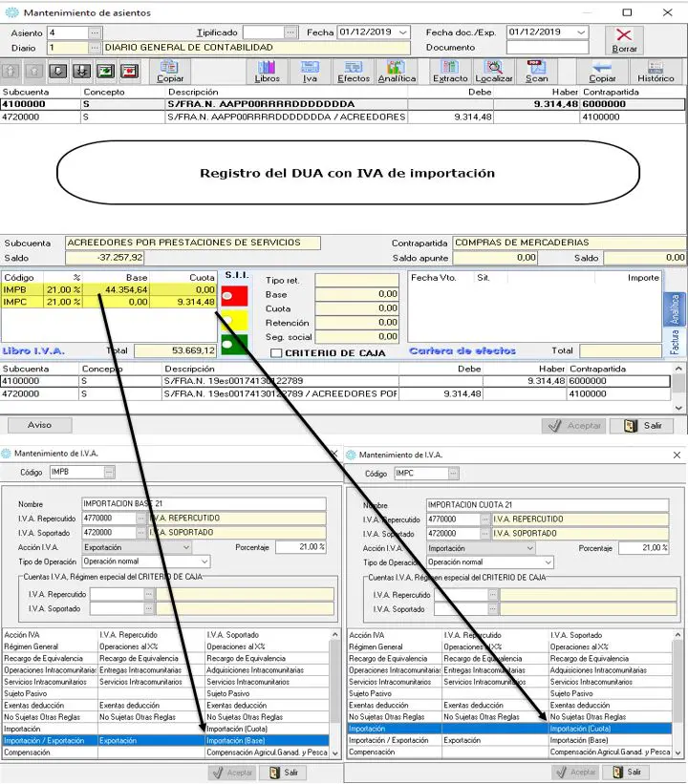Click the Aviso button
688x784 pixels.
(x=40, y=425)
